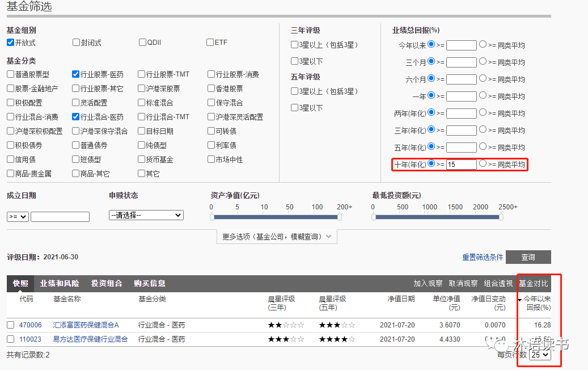The image size is (588, 370).
Task: Uncheck 行业股票-医药 under 基金分类
Action: pos(75,73)
